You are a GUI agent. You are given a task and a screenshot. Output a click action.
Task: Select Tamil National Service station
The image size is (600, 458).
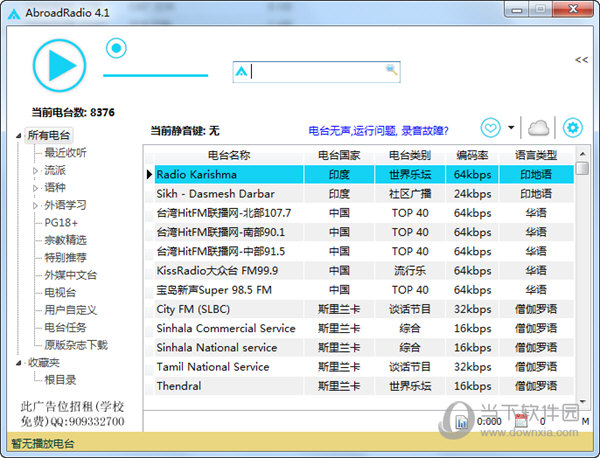360,367
